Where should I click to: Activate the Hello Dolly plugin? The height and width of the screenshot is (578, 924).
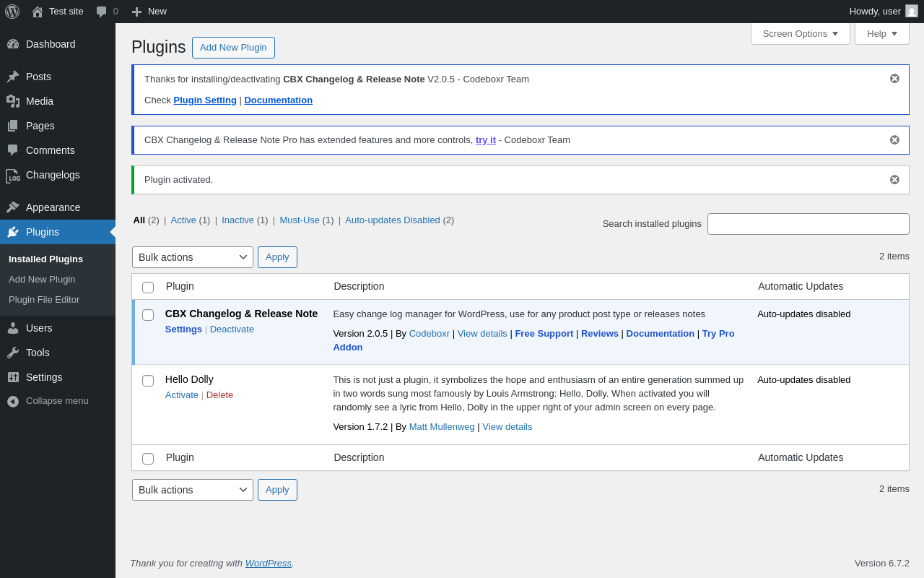tap(181, 395)
